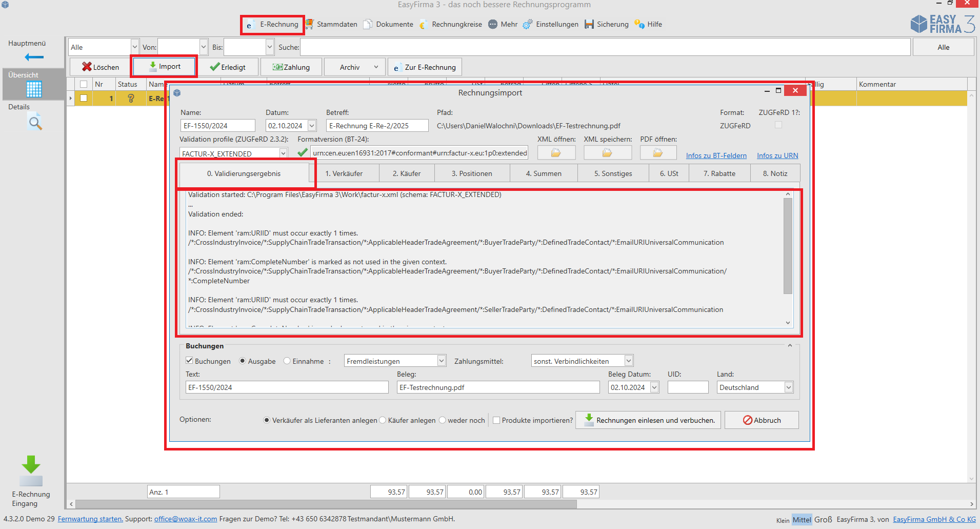Click the Hauptmenü back arrow
Image resolution: width=980 pixels, height=529 pixels.
tap(34, 57)
